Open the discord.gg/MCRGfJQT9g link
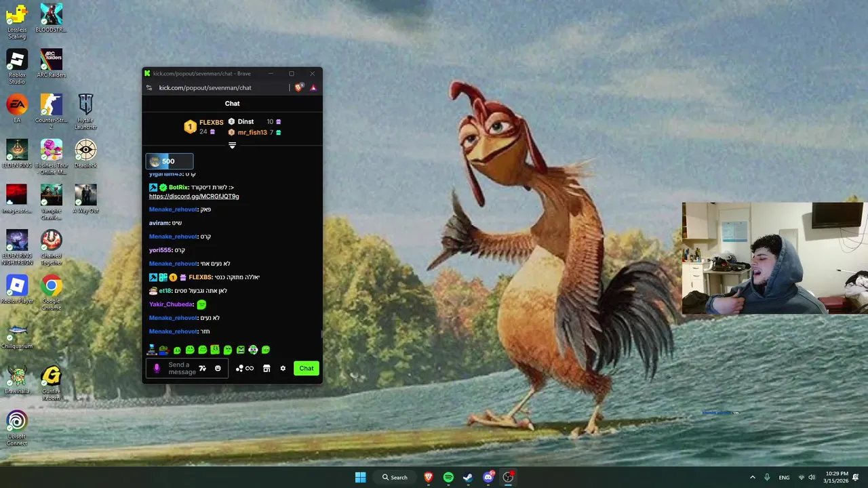The width and height of the screenshot is (868, 488). coord(194,197)
